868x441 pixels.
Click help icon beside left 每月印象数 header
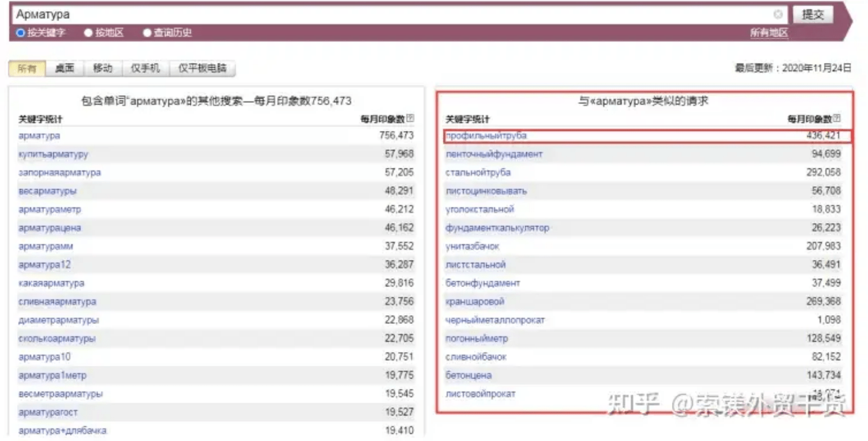pyautogui.click(x=410, y=118)
